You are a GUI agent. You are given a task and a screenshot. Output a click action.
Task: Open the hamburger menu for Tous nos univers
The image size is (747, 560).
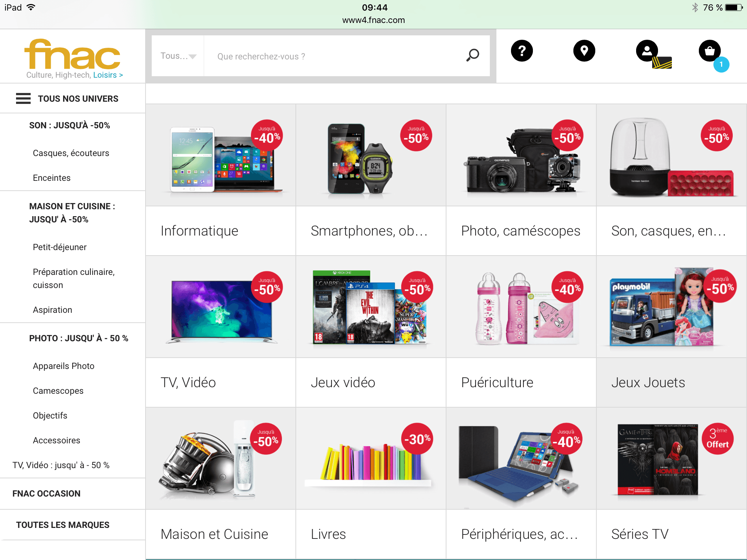point(23,98)
